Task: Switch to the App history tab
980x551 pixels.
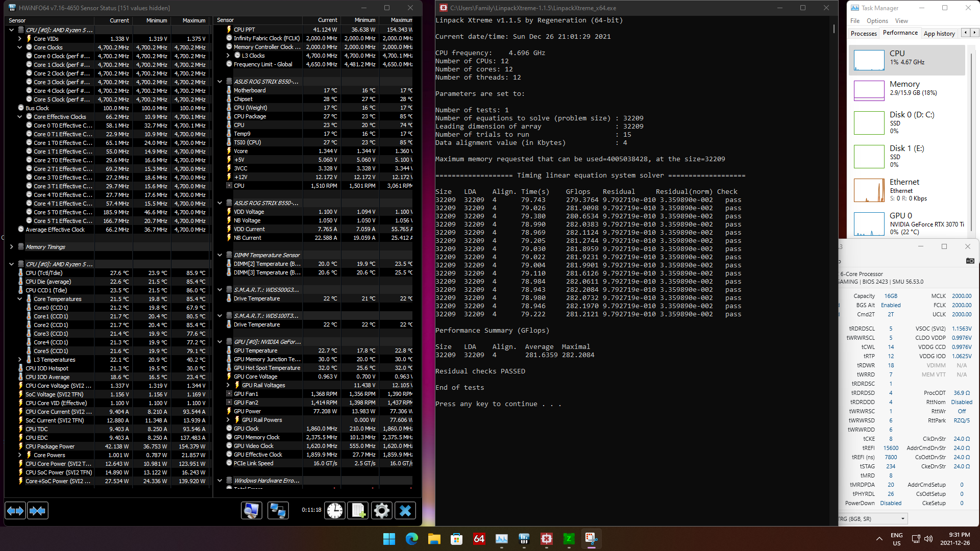Action: pyautogui.click(x=939, y=34)
